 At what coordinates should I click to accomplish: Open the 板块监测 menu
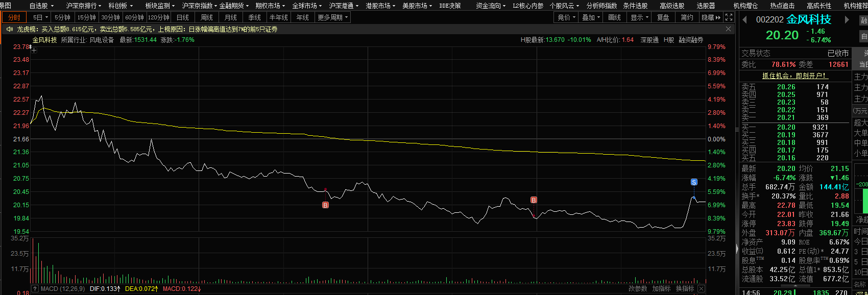[160, 6]
